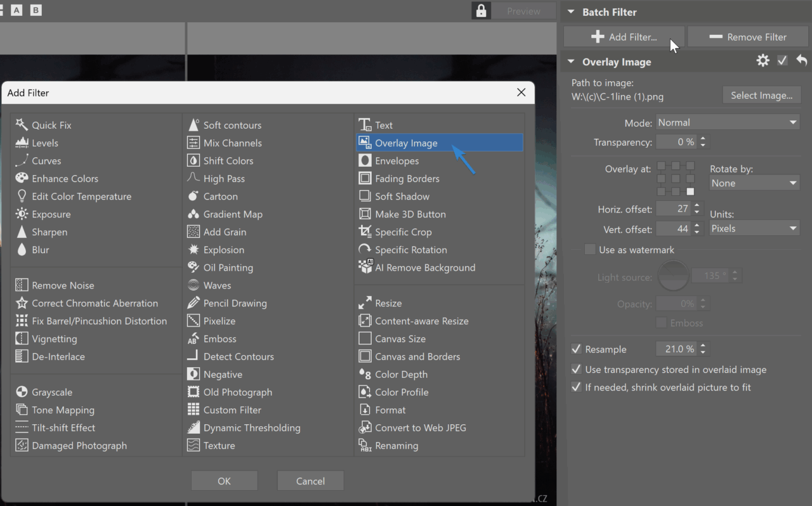Image resolution: width=812 pixels, height=506 pixels.
Task: Select Vignetting filter icon
Action: (22, 339)
